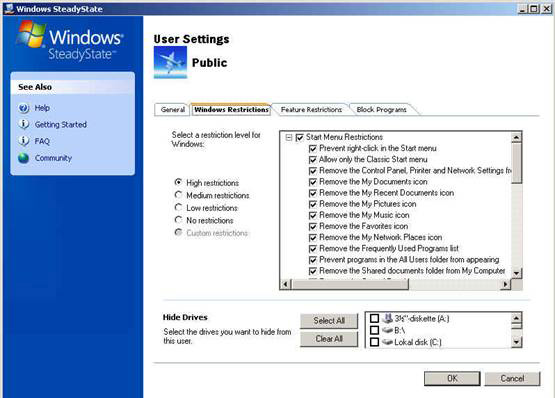Check the B:\ hide drive box
The width and height of the screenshot is (555, 398).
(x=374, y=330)
